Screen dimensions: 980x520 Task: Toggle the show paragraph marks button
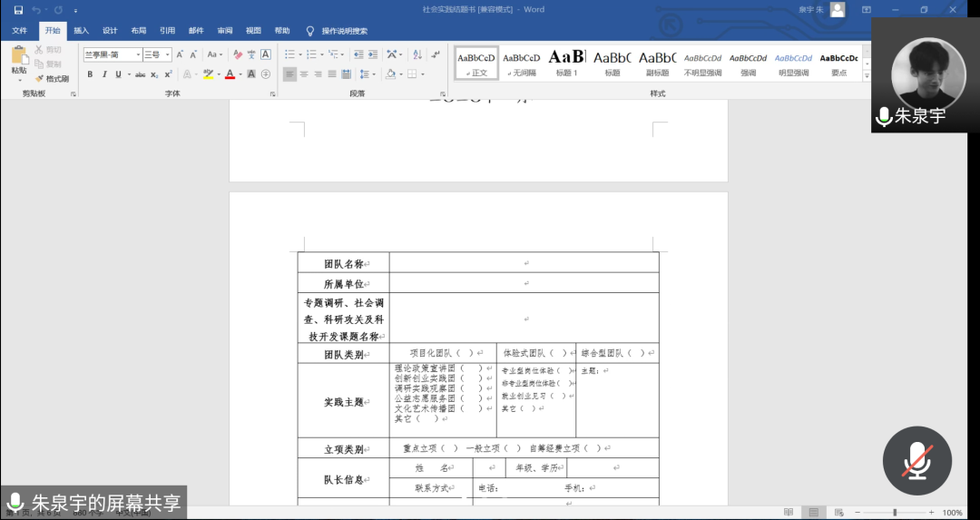[x=434, y=54]
